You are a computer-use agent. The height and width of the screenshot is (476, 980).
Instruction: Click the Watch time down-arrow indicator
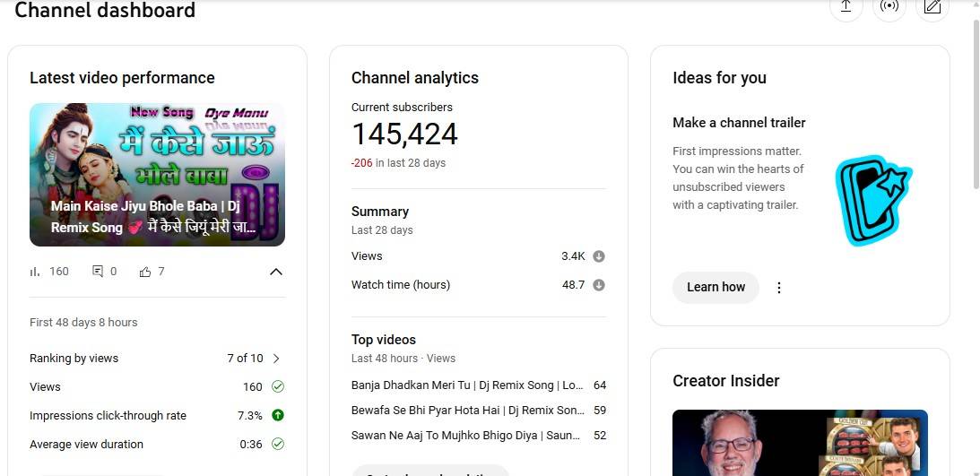(x=599, y=285)
